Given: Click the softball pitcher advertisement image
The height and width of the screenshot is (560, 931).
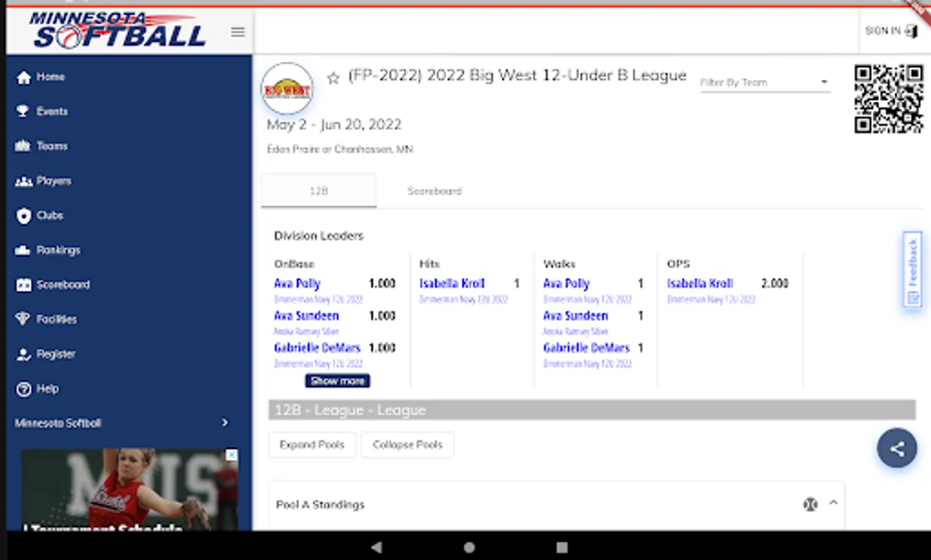Looking at the screenshot, I should [x=129, y=490].
